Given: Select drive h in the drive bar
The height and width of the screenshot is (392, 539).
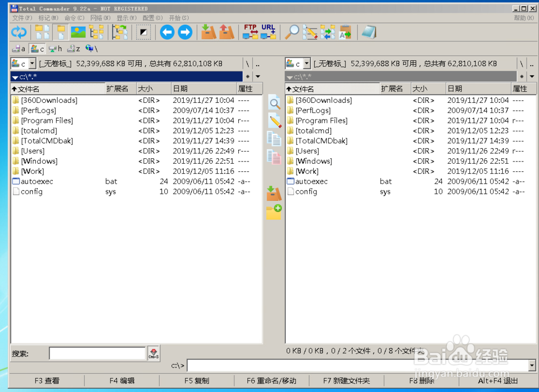Looking at the screenshot, I should tap(56, 49).
